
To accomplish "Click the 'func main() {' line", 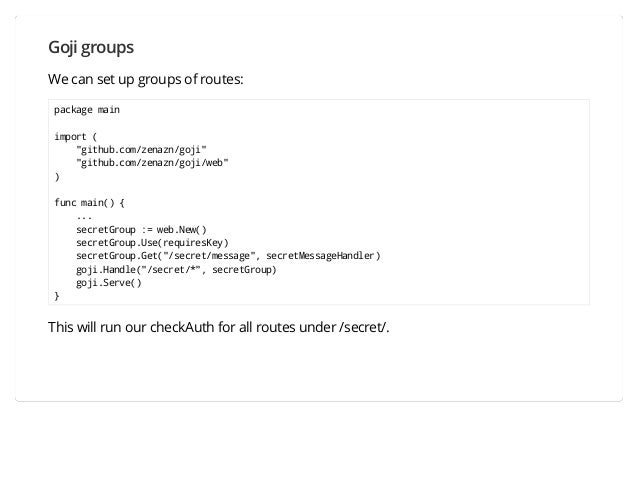I will (x=89, y=203).
